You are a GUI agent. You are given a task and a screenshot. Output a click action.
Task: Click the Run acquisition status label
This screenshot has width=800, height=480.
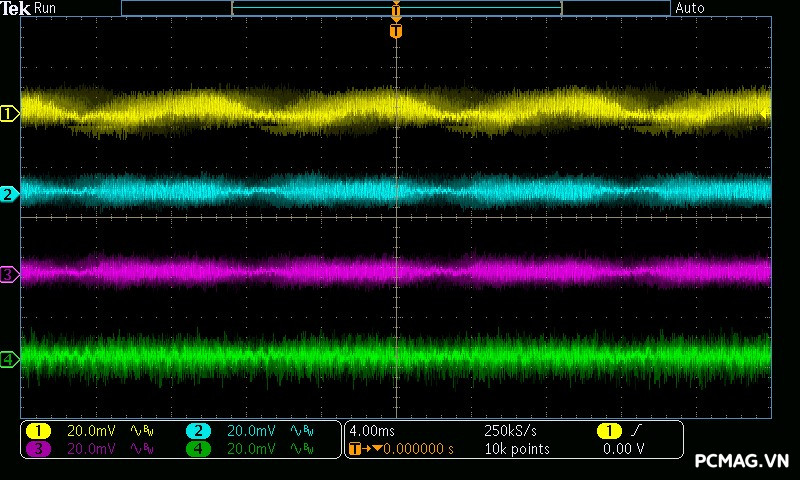click(46, 8)
